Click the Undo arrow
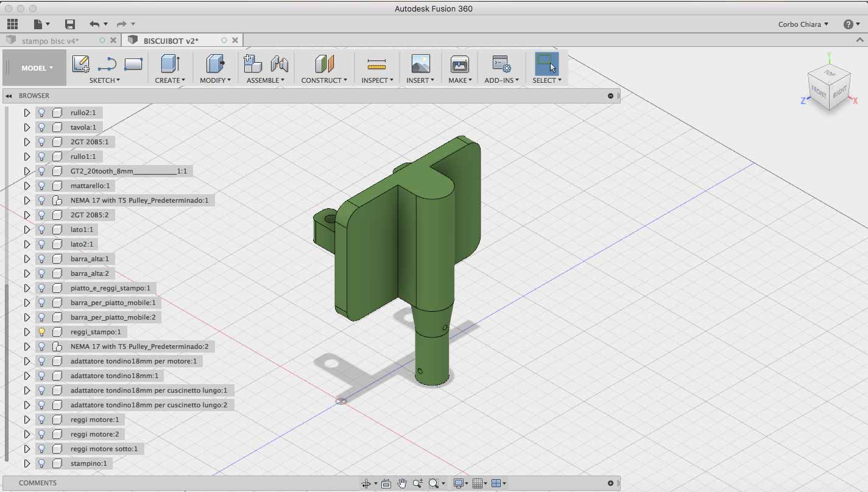This screenshot has height=492, width=868. click(x=94, y=24)
